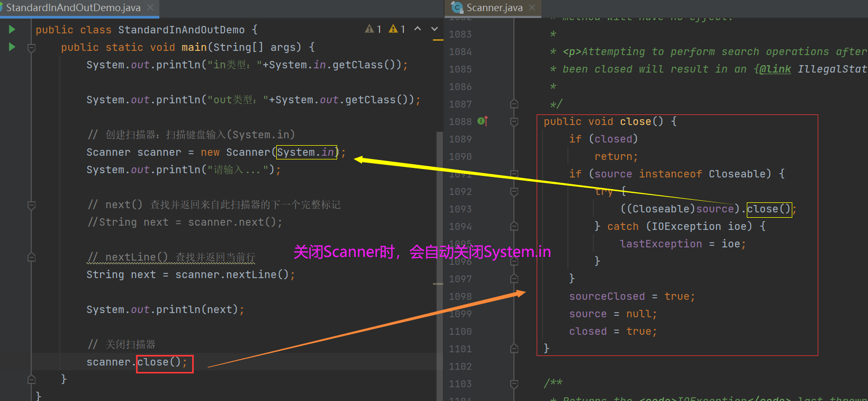The height and width of the screenshot is (401, 868).
Task: Click the left editor vertical scrollbar thumb
Action: (x=439, y=265)
